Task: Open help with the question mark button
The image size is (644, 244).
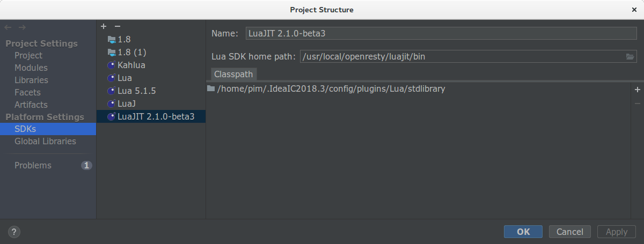Action: 14,232
